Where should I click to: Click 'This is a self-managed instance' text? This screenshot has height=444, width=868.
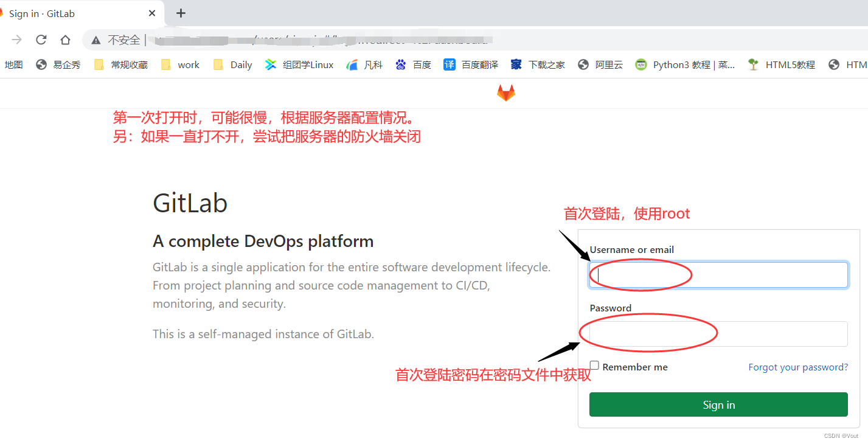pos(263,334)
